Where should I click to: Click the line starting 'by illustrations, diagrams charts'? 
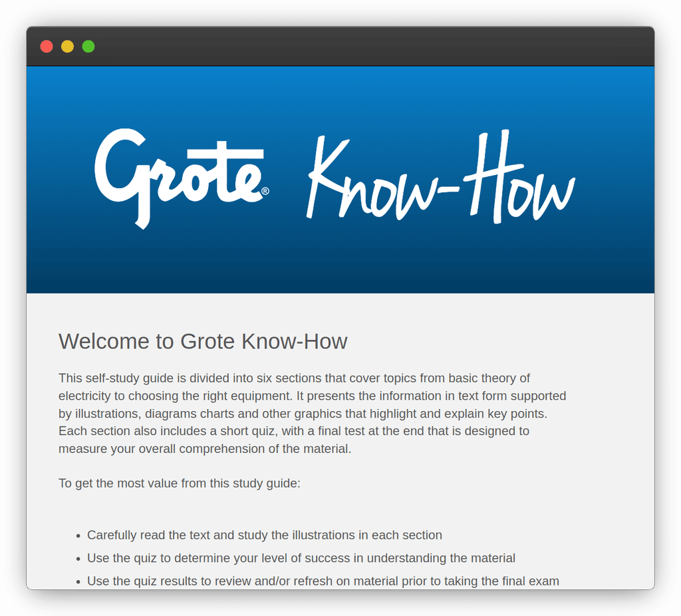pyautogui.click(x=303, y=414)
